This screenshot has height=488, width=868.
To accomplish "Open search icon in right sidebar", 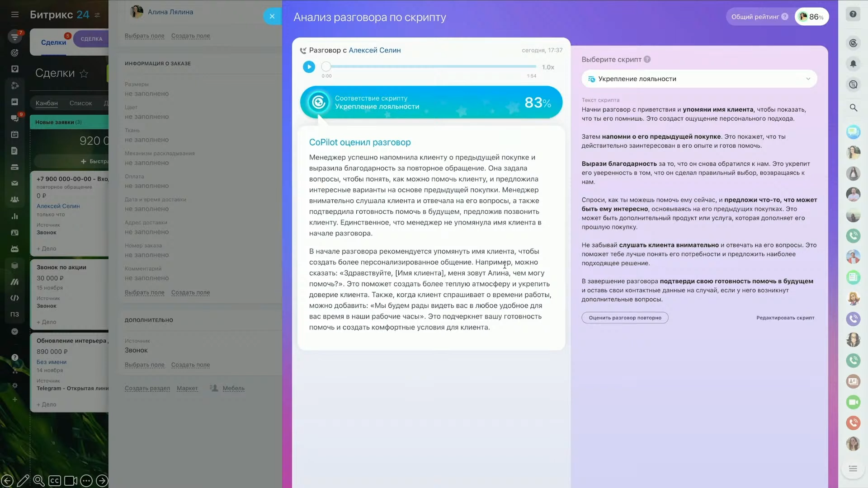I will coord(853,108).
